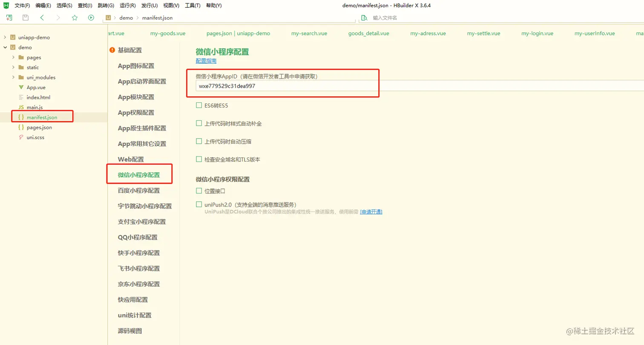Switch to the pages.json | uniapp-demo tab
Viewport: 644px width, 345px height.
point(238,33)
